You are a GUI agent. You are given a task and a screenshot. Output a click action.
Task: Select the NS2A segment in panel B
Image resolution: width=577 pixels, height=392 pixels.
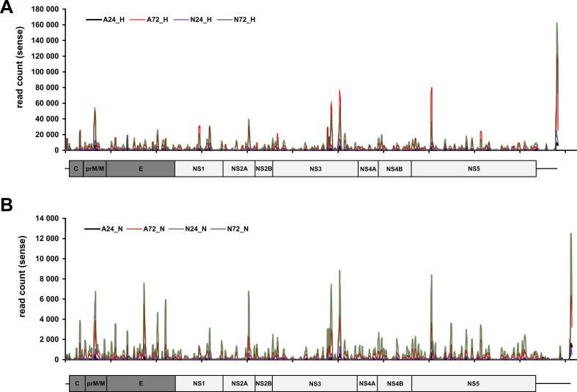coord(239,383)
